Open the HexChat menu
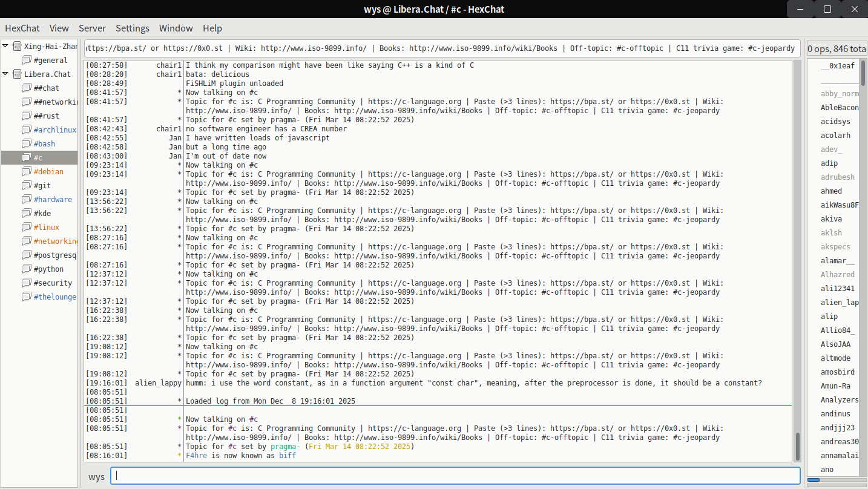Image resolution: width=868 pixels, height=489 pixels. 22,28
